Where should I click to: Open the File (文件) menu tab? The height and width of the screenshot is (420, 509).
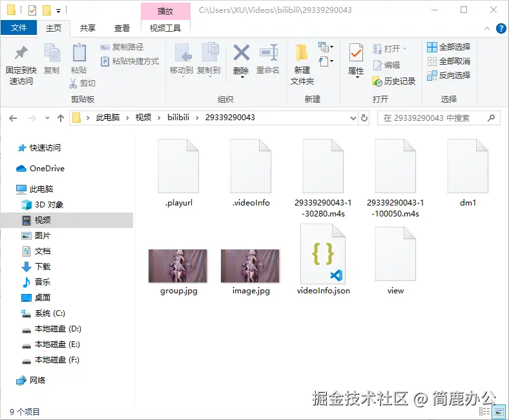pos(19,28)
